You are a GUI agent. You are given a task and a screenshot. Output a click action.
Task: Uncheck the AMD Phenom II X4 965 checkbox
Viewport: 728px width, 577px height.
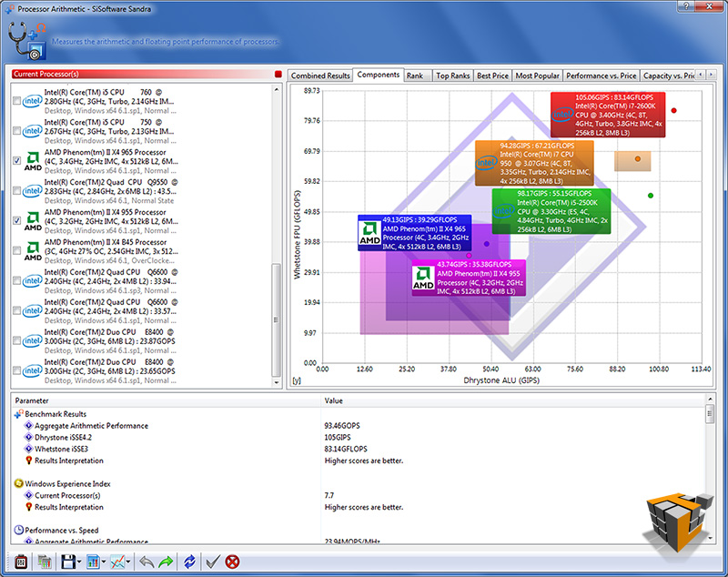[x=16, y=160]
